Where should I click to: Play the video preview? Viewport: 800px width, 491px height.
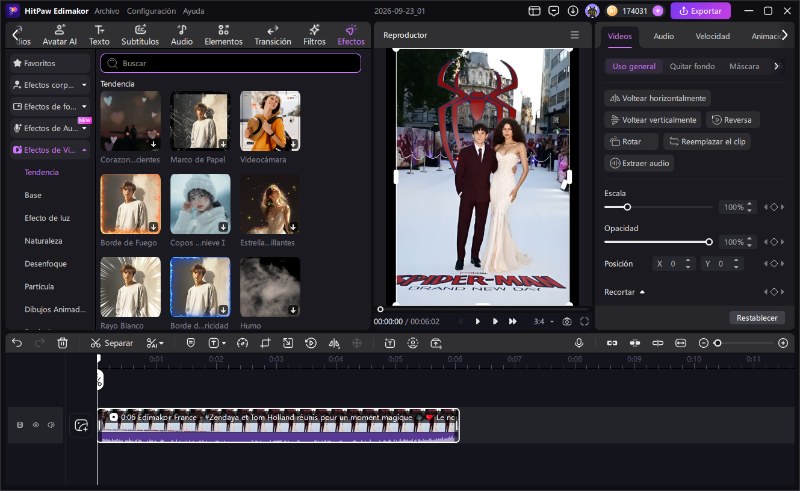pyautogui.click(x=478, y=321)
